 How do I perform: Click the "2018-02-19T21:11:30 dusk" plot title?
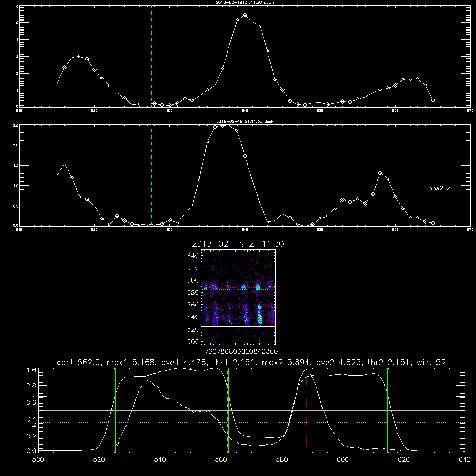pos(245,121)
